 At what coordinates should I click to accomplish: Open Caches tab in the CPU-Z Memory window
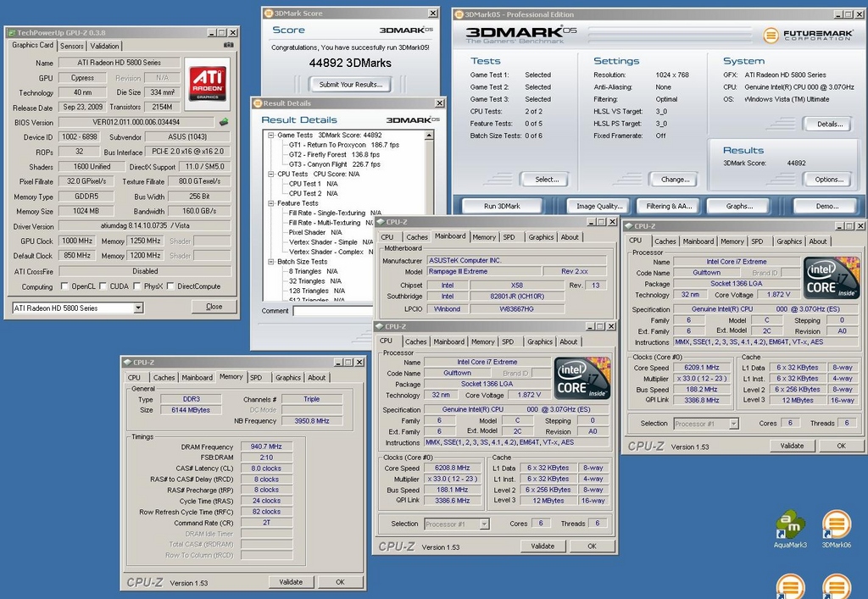164,377
